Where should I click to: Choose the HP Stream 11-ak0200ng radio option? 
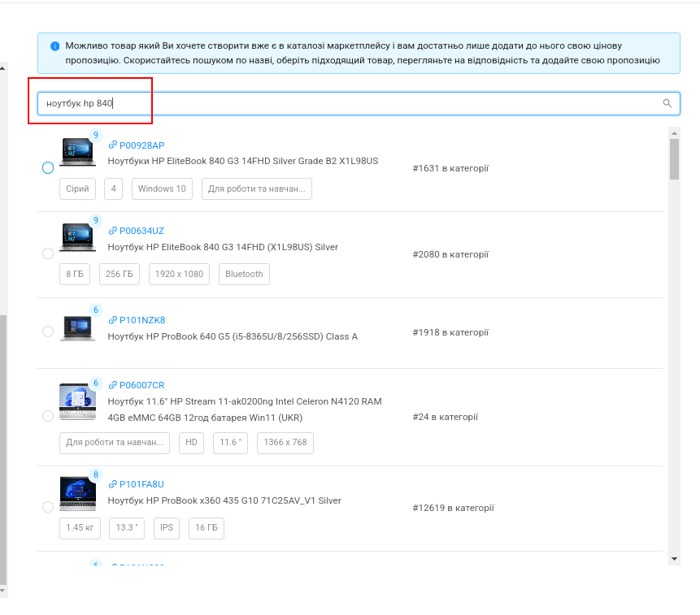pos(48,416)
